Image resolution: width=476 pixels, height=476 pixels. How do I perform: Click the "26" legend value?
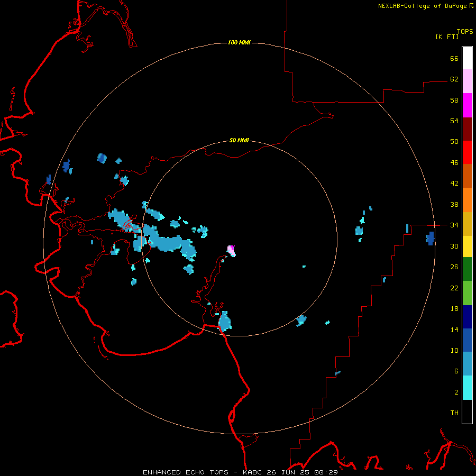(x=454, y=267)
